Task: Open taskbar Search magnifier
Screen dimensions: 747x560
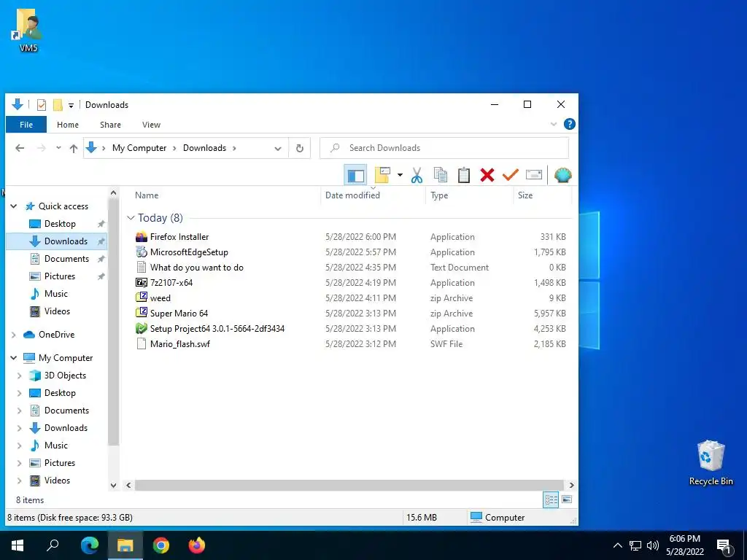Action: [x=53, y=545]
